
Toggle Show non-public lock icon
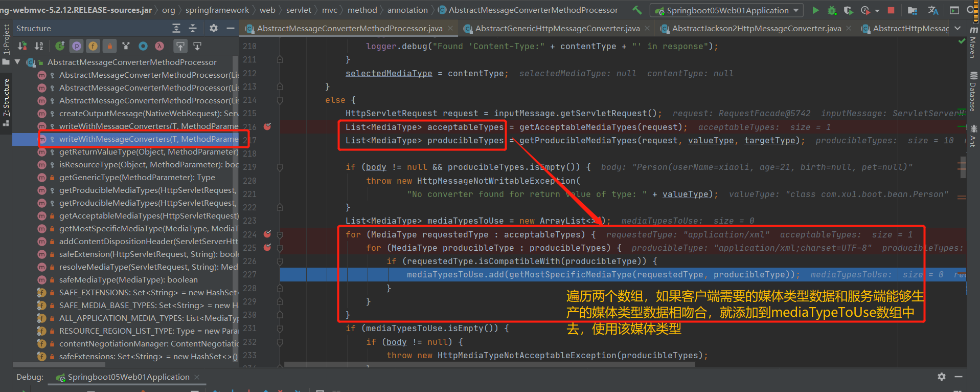[x=109, y=46]
